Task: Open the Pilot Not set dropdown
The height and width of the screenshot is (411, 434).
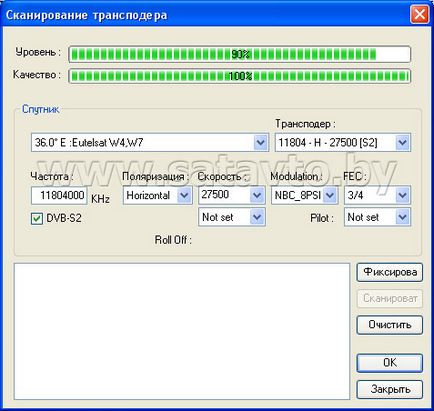Action: point(402,217)
